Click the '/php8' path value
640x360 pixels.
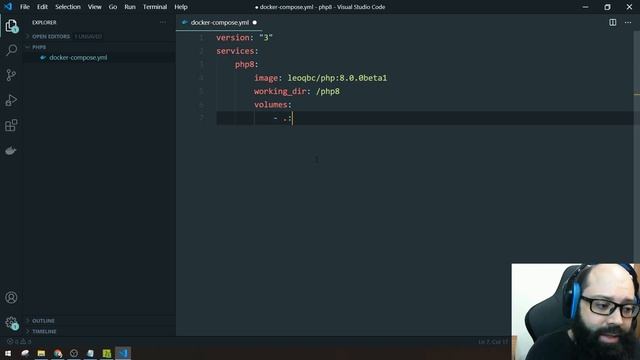(328, 91)
